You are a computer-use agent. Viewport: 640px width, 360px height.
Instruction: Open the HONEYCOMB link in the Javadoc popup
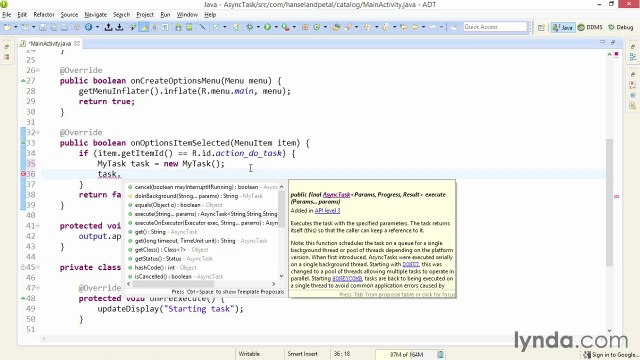coord(347,278)
